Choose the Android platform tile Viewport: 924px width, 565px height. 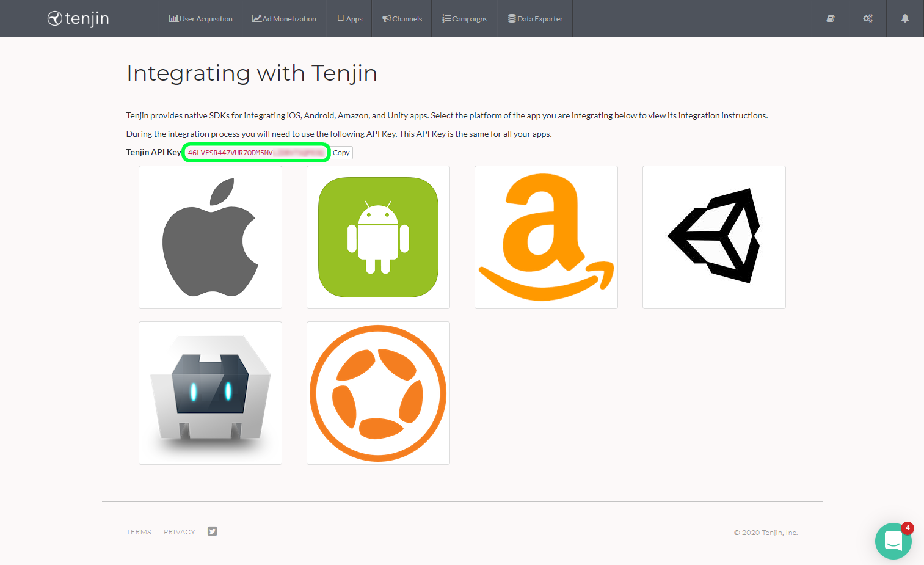tap(378, 237)
